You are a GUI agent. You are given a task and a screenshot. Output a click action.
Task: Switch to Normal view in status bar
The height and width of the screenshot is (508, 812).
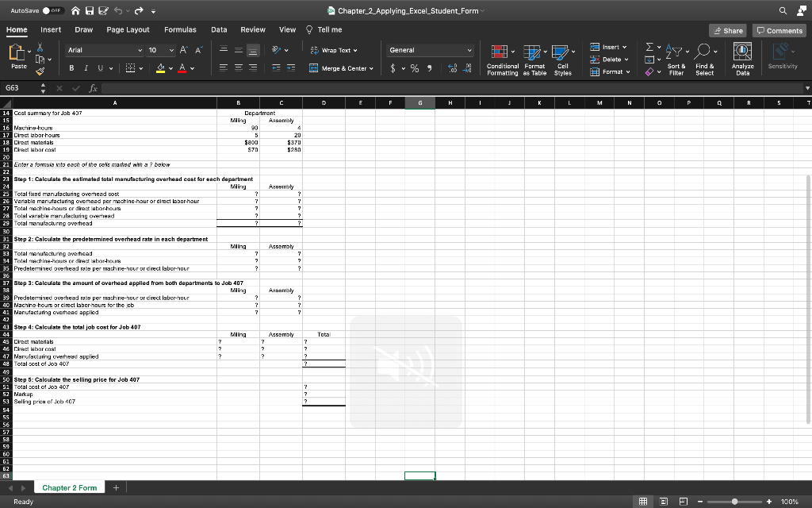pyautogui.click(x=643, y=502)
